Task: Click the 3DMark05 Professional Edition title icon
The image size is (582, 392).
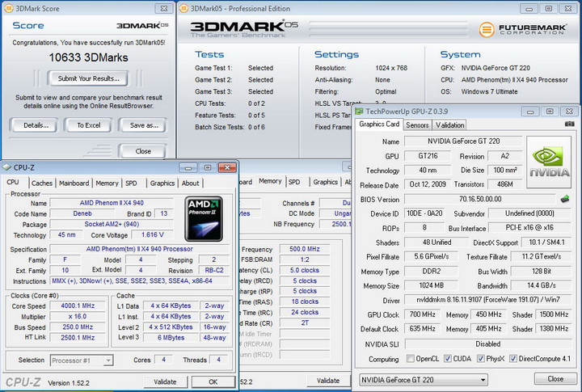Action: [183, 8]
